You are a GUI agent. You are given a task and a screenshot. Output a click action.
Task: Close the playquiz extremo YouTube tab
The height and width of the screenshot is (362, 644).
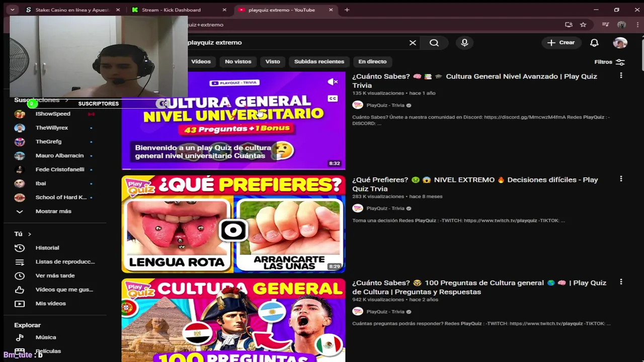(x=331, y=10)
